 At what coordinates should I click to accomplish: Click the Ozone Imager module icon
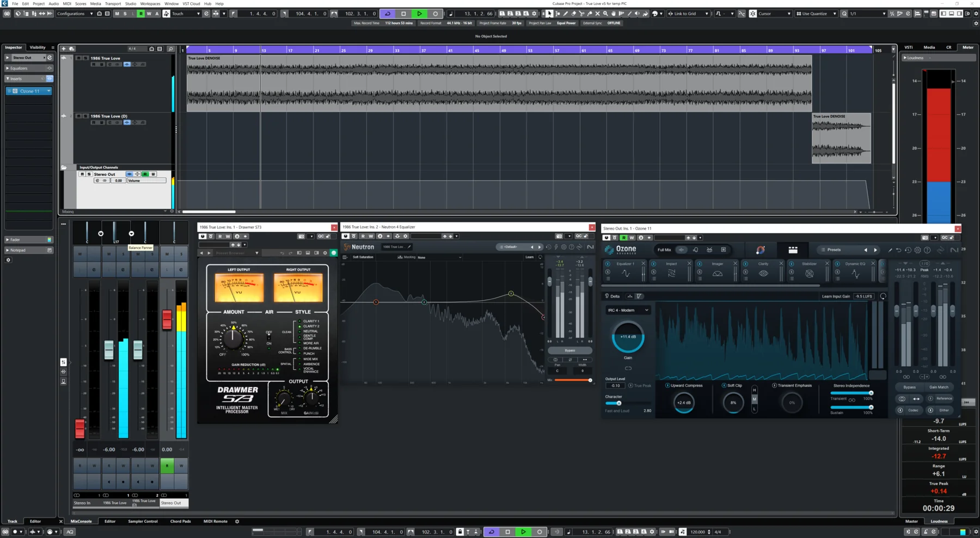coord(718,274)
